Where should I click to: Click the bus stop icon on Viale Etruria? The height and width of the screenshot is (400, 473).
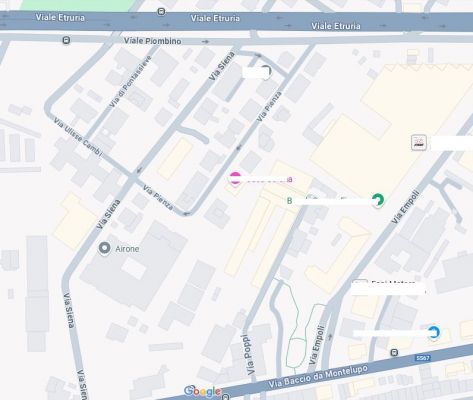(161, 12)
